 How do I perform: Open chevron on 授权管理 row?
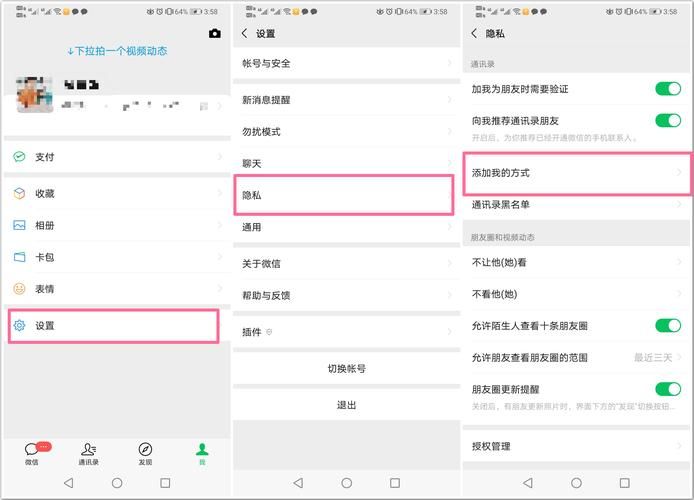pos(679,446)
